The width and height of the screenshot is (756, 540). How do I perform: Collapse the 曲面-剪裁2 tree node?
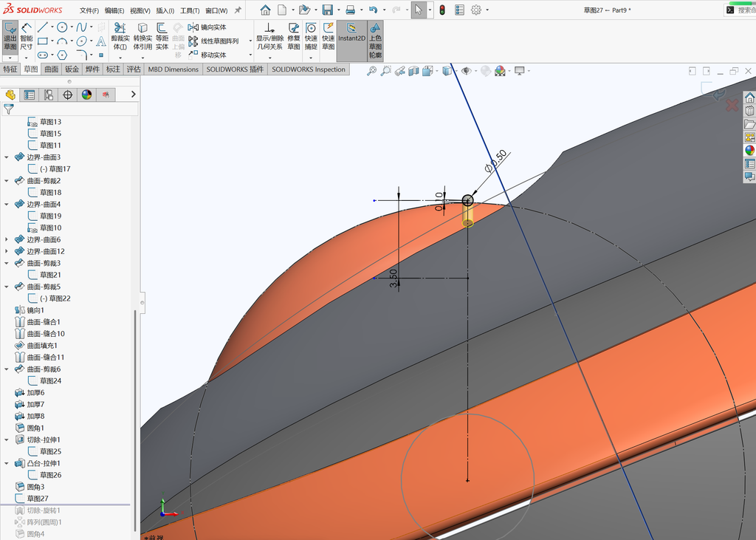tap(7, 181)
